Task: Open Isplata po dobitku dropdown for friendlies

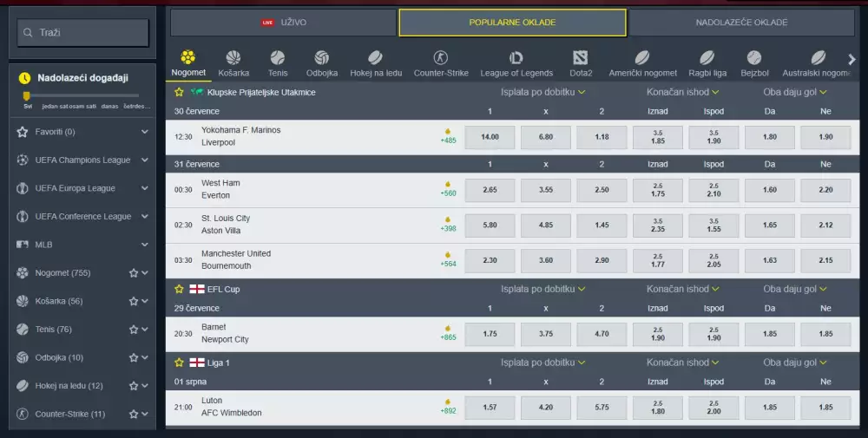Action: point(542,92)
